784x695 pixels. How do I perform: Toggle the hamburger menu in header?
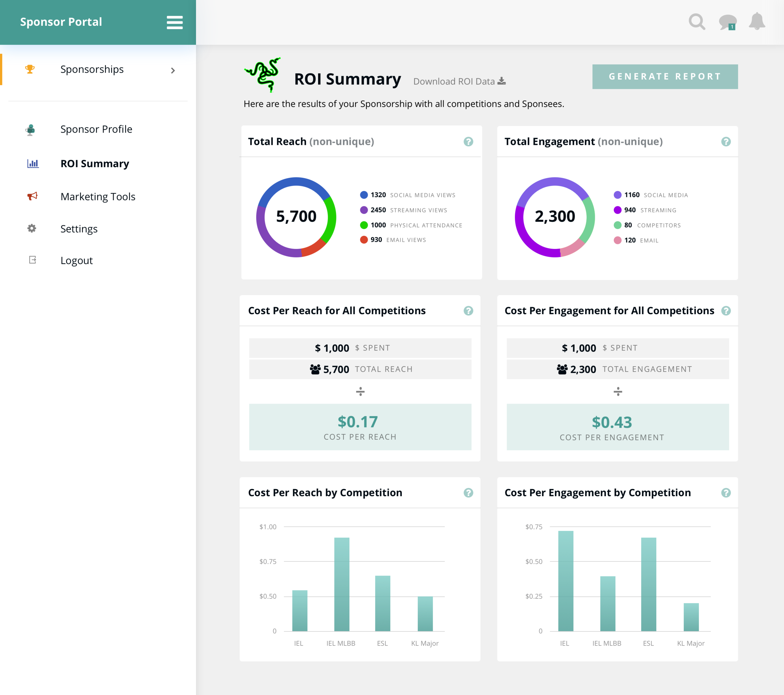click(175, 22)
